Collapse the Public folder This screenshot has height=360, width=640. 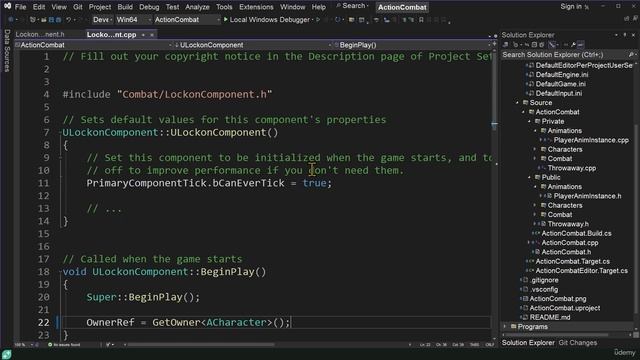[x=529, y=178]
